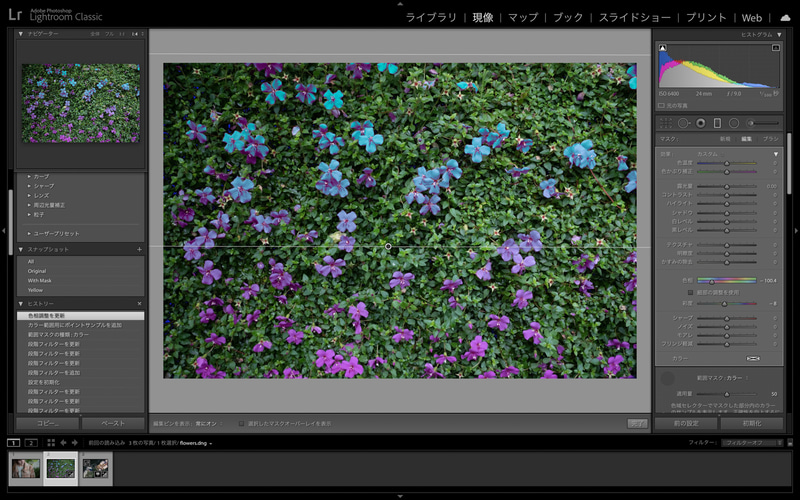Open the カラー color swatch box
Viewport: 800px width, 500px height.
coord(753,359)
